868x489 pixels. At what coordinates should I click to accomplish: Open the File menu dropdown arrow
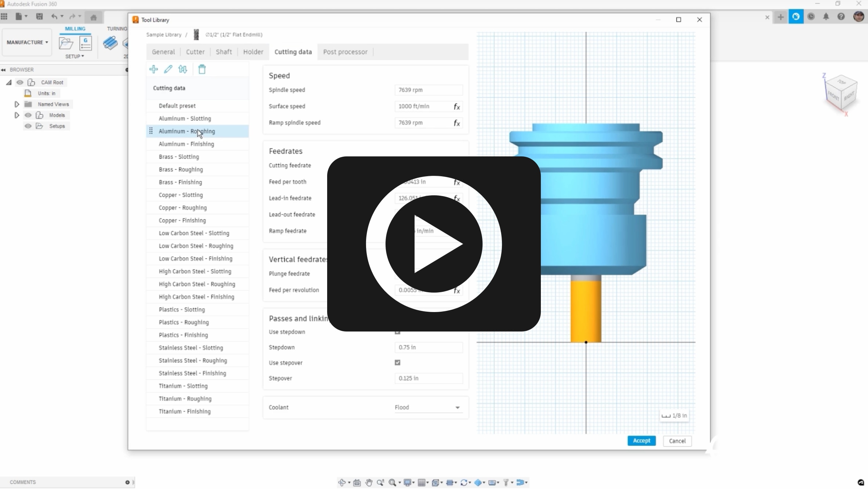26,17
